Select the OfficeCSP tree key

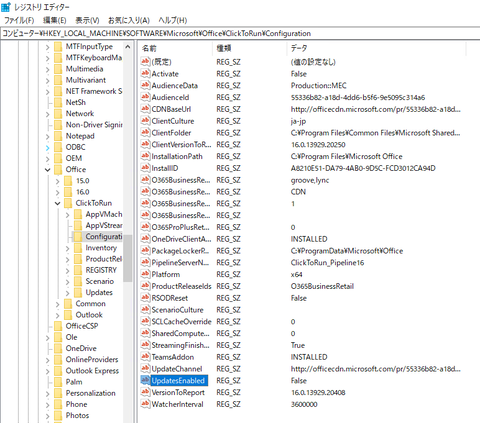(82, 326)
